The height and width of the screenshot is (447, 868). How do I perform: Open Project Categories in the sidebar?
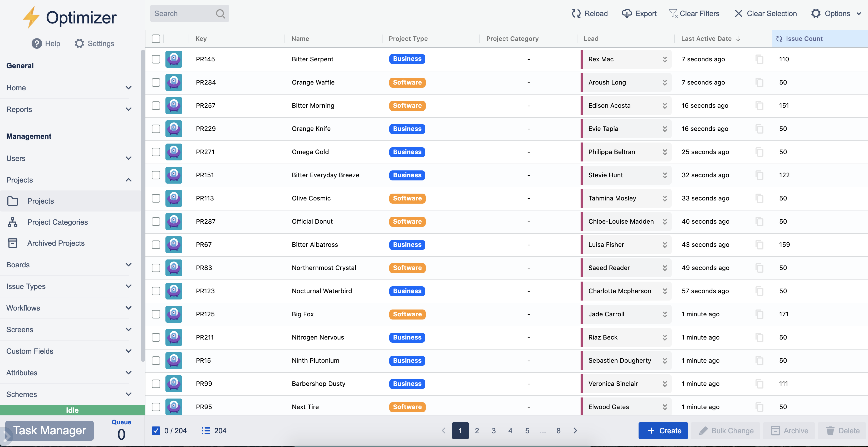point(57,222)
